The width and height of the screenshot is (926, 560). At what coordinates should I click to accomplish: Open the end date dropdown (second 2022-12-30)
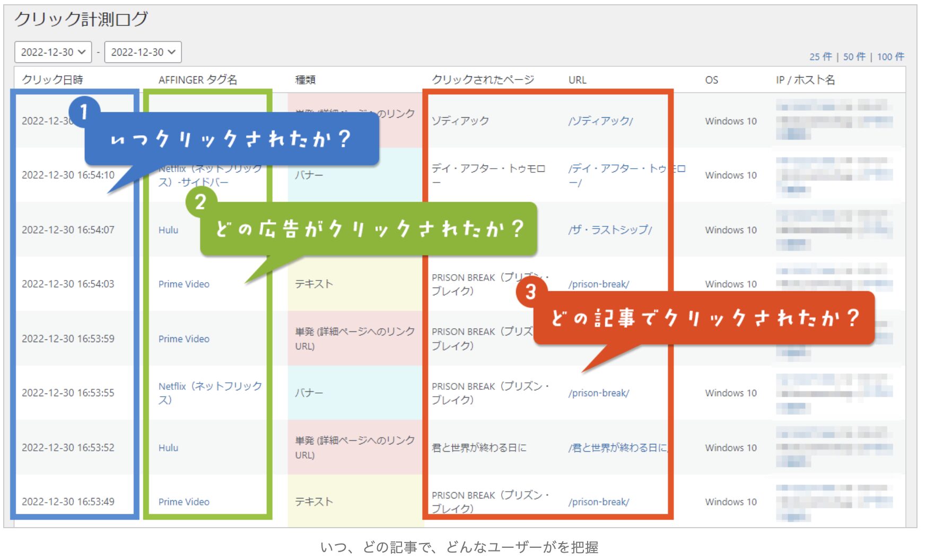[143, 52]
